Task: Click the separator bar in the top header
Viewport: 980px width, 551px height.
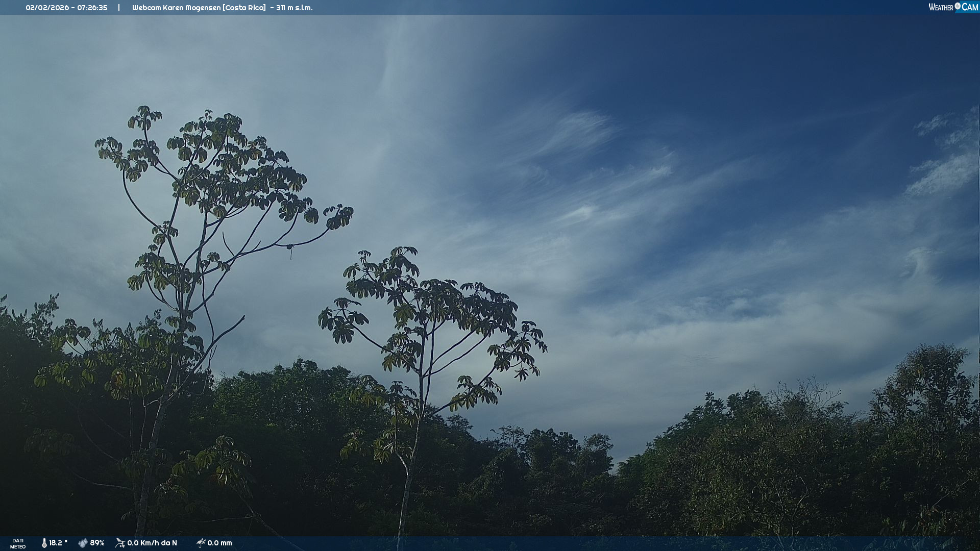Action: tap(119, 8)
